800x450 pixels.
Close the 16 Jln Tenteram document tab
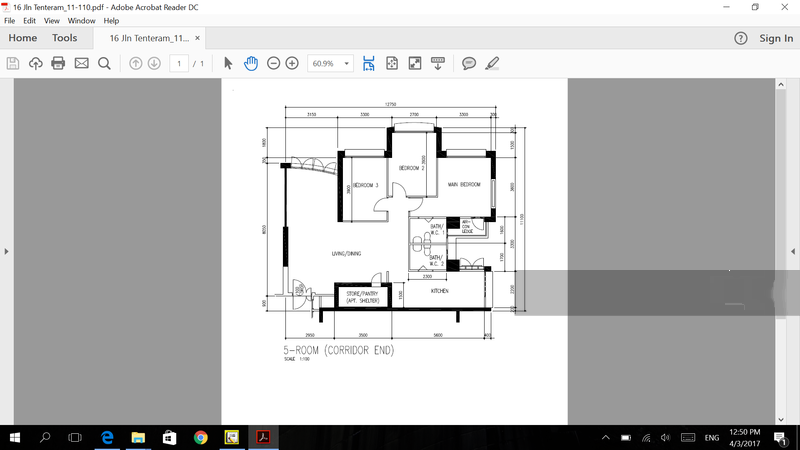[x=197, y=38]
